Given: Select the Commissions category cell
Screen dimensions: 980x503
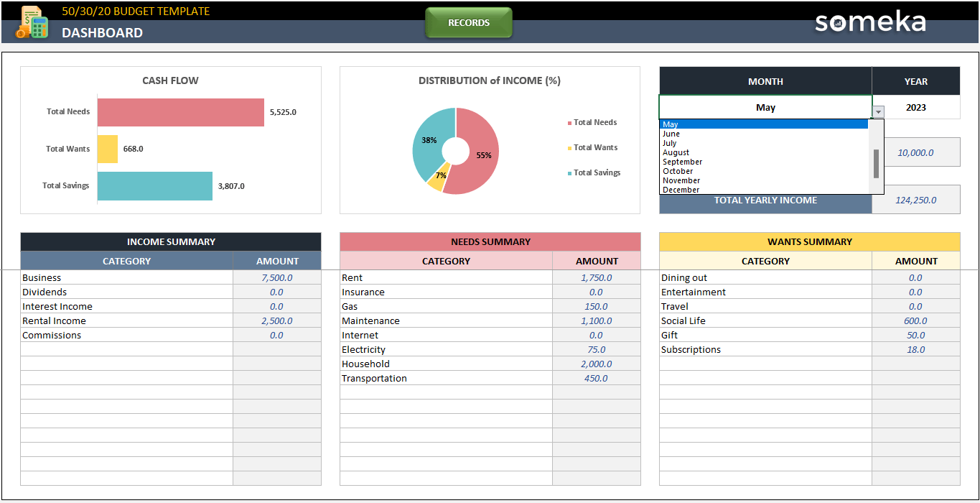Looking at the screenshot, I should tap(127, 335).
